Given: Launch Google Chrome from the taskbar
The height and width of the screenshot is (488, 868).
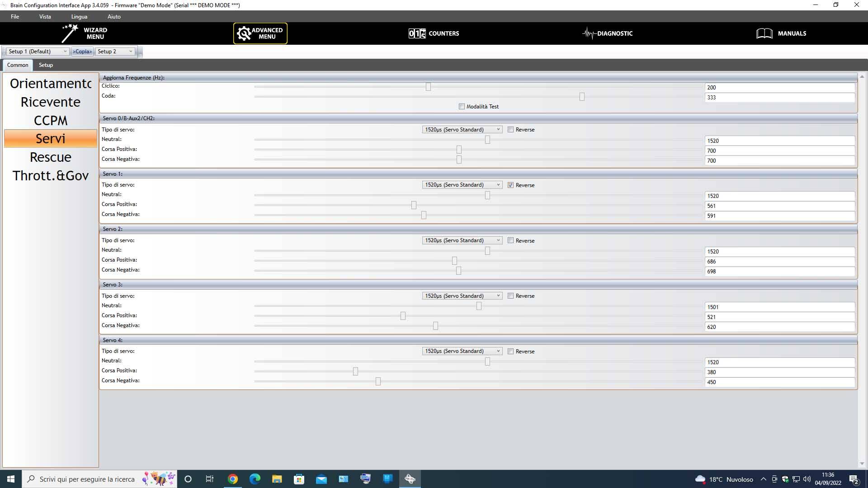Looking at the screenshot, I should [x=233, y=479].
